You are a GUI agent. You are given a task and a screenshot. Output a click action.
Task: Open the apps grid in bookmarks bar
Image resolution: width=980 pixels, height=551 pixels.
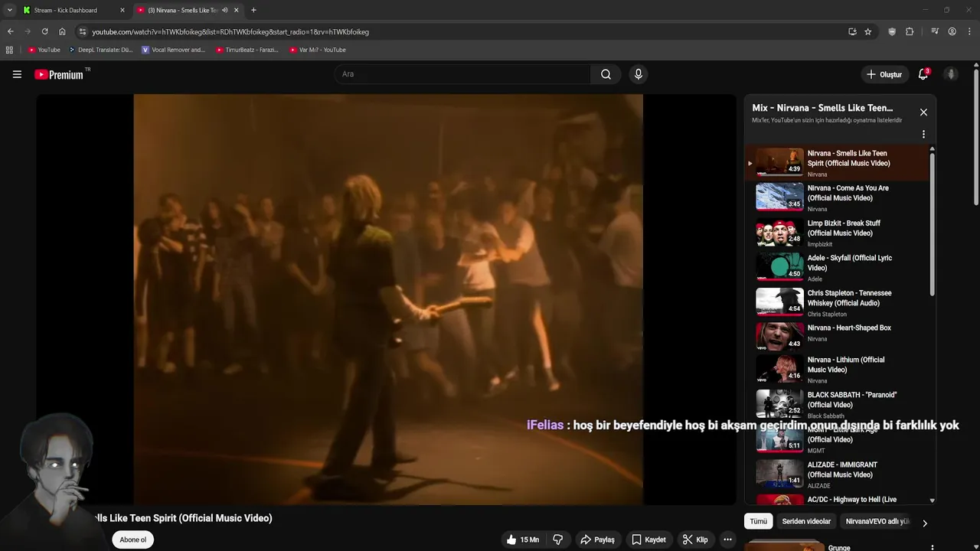pos(9,50)
